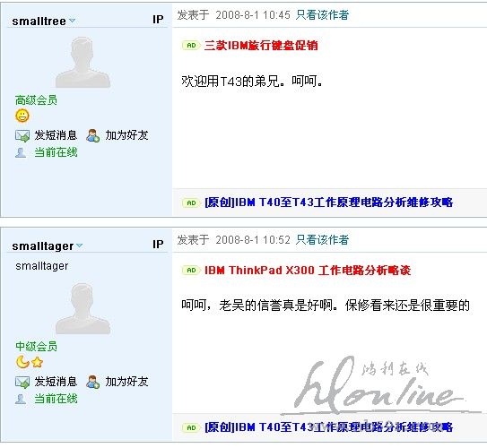
Task: Click 只看该作者 in smalltree's post
Action: coord(322,14)
